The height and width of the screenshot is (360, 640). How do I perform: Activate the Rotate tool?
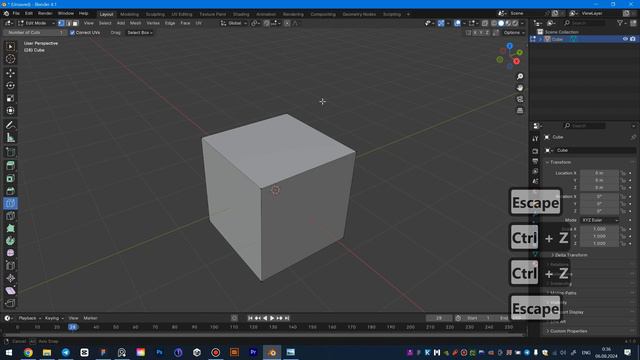[x=11, y=86]
